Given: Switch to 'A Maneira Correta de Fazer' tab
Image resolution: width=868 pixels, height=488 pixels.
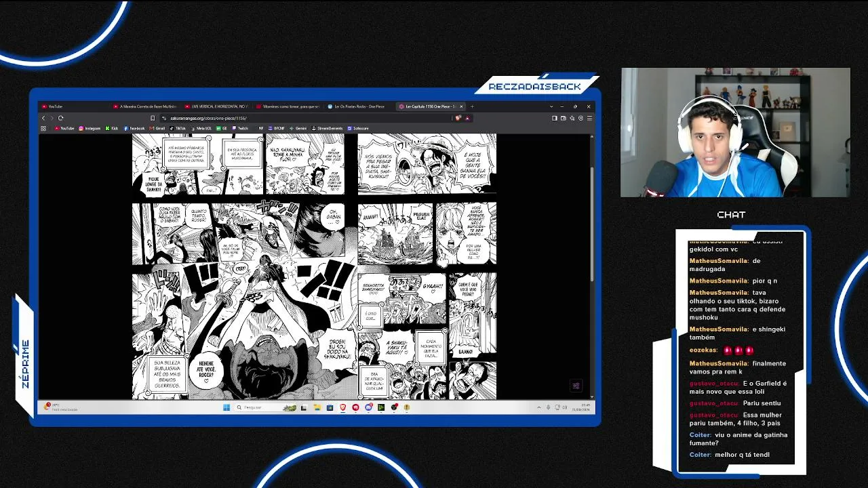Looking at the screenshot, I should (144, 106).
